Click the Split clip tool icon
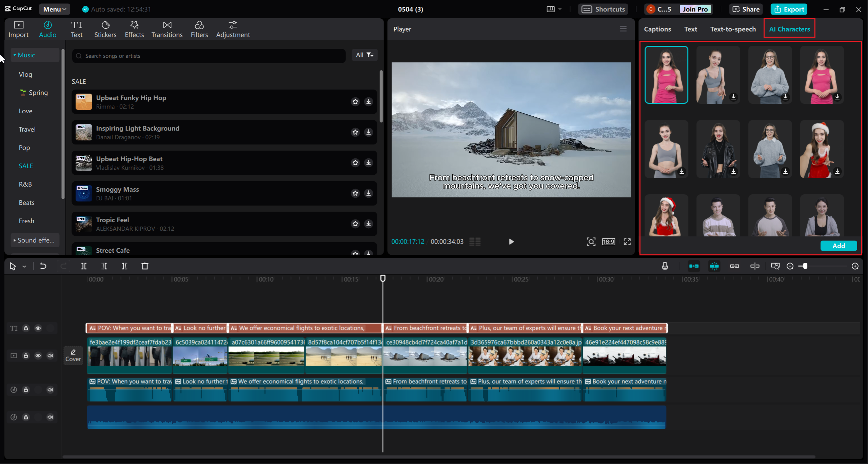Viewport: 868px width, 464px height. click(x=84, y=266)
